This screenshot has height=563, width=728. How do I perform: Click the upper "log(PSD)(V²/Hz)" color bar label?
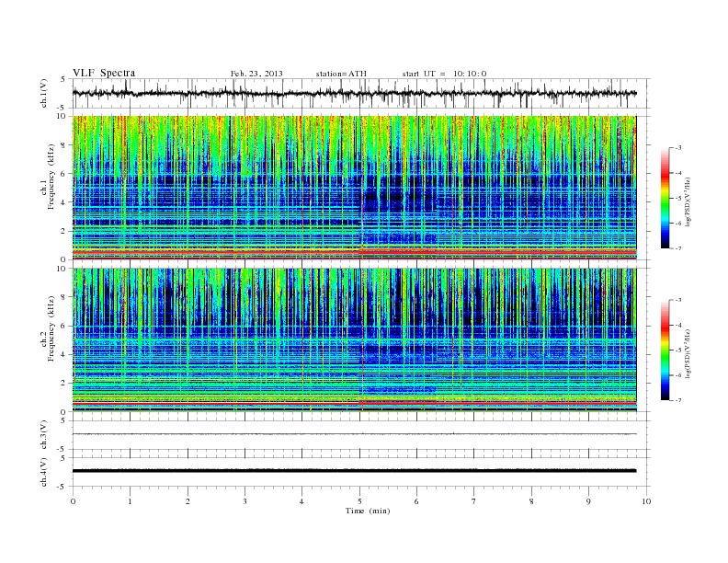[x=688, y=201]
